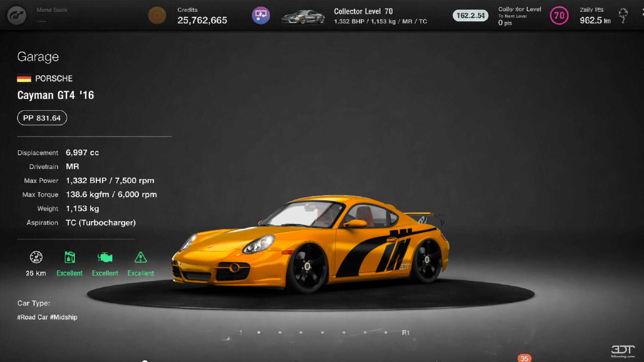
Task: Select the third pagination dot
Action: click(302, 333)
